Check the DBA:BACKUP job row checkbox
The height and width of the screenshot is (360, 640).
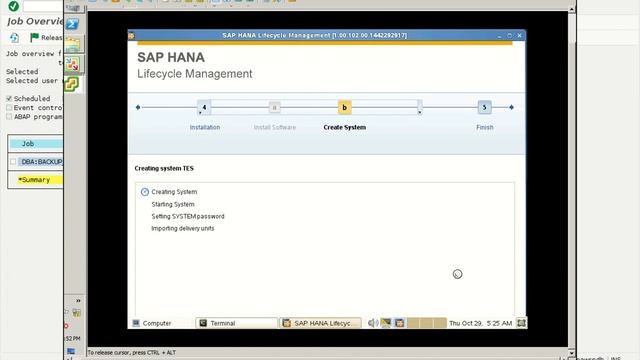[13, 162]
